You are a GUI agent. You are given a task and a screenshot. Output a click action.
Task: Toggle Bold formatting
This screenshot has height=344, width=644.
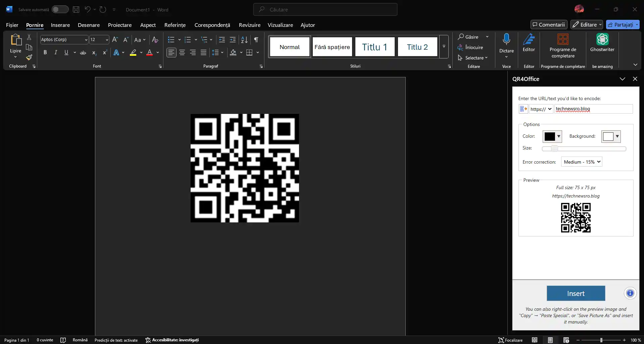[45, 52]
